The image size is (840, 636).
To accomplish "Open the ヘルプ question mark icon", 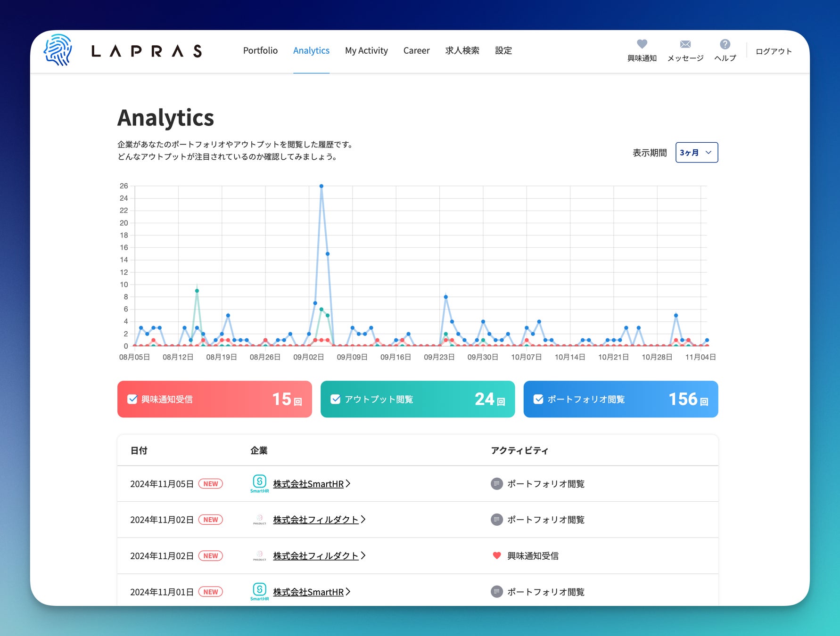I will click(x=725, y=44).
